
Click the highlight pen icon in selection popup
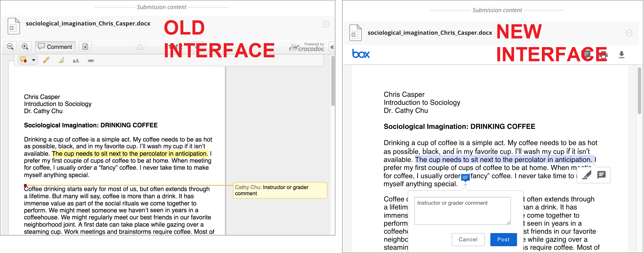pos(586,175)
